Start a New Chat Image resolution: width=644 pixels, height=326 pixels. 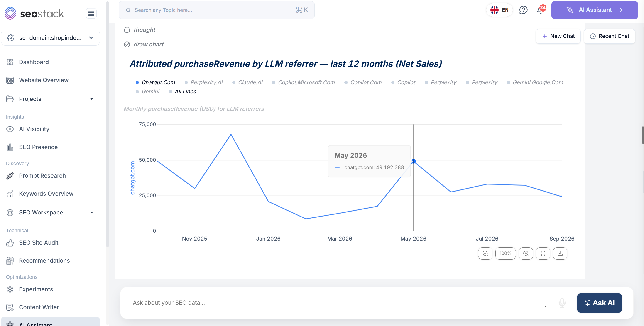558,36
